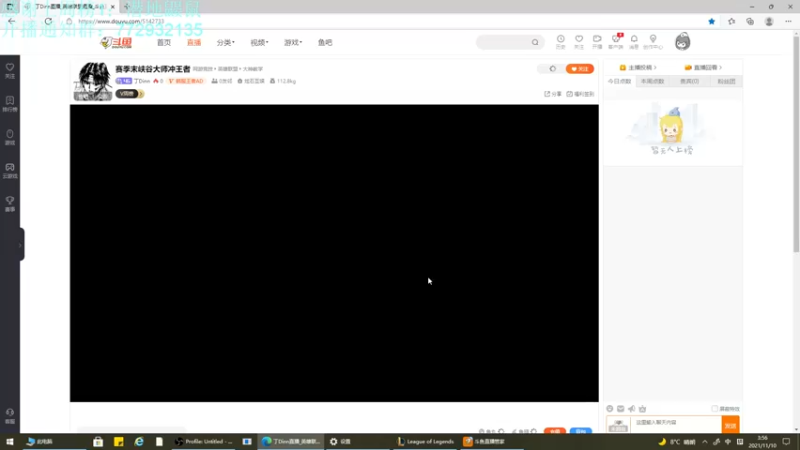This screenshot has width=800, height=450.
Task: Click the chat message input field
Action: [676, 423]
